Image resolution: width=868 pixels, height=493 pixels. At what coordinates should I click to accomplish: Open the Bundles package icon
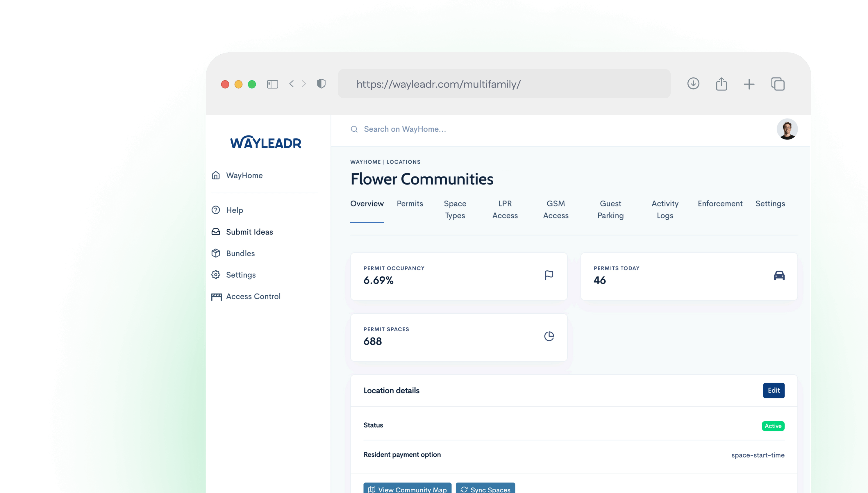point(216,253)
